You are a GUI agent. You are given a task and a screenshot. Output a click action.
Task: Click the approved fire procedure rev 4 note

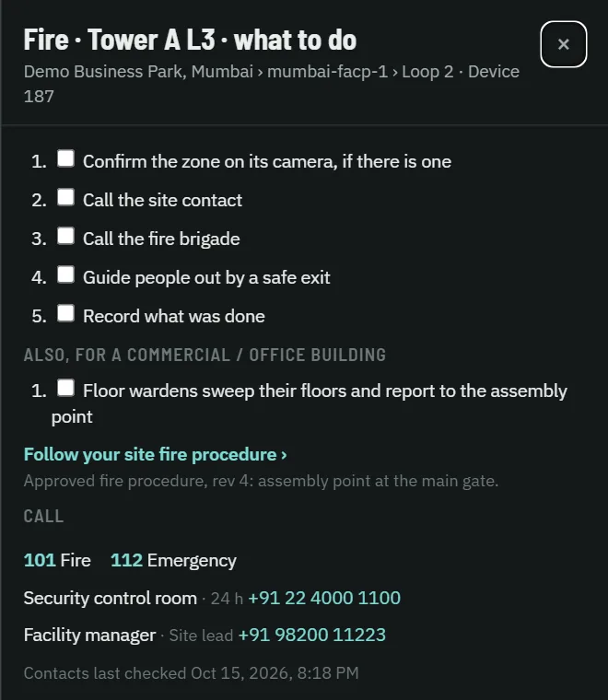(261, 481)
